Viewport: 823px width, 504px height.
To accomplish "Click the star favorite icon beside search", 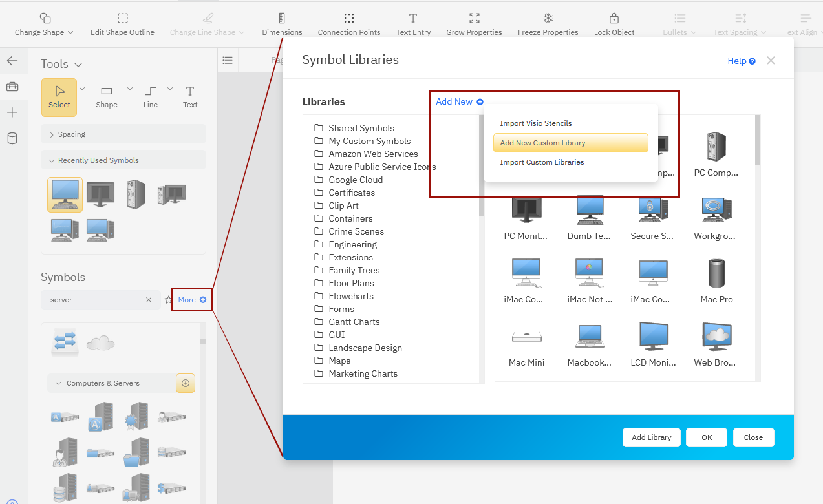I will pyautogui.click(x=169, y=300).
